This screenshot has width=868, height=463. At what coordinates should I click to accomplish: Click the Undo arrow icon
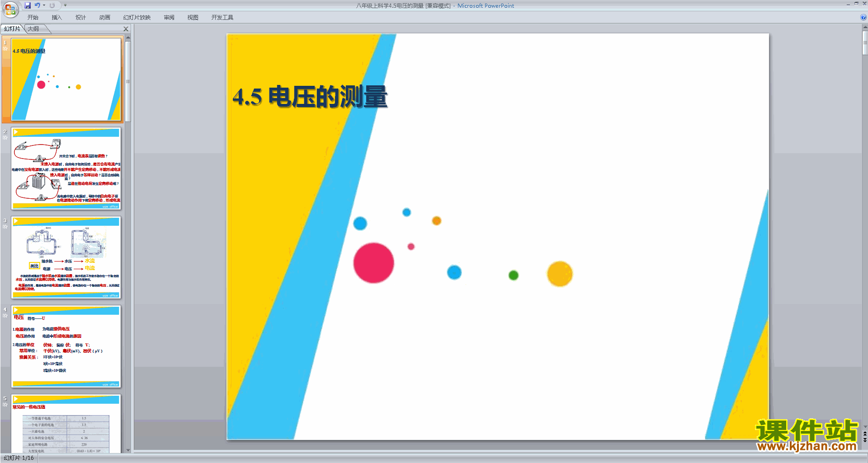pos(37,5)
